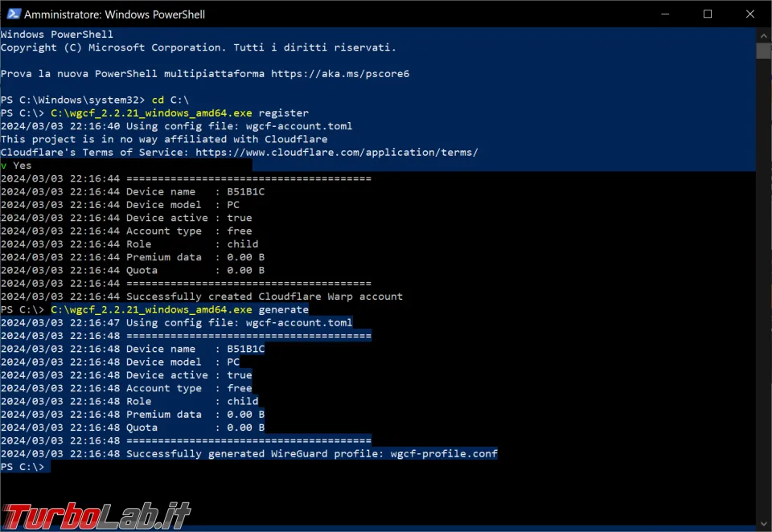The height and width of the screenshot is (532, 772).
Task: Close the PowerShell window
Action: [749, 14]
